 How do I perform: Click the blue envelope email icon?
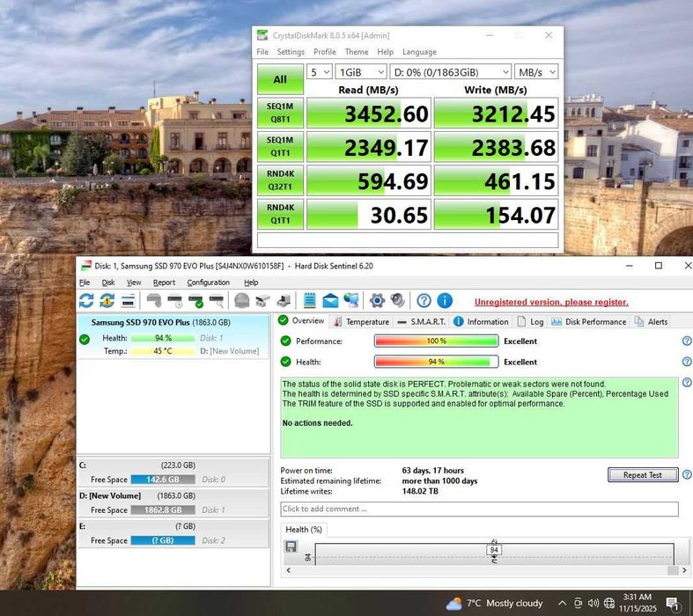[x=330, y=301]
